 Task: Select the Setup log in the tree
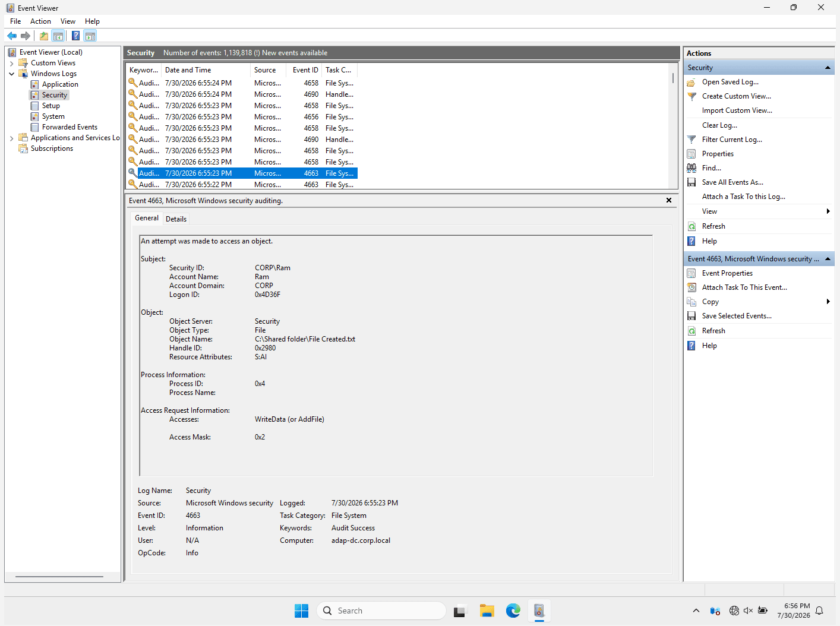pos(51,106)
